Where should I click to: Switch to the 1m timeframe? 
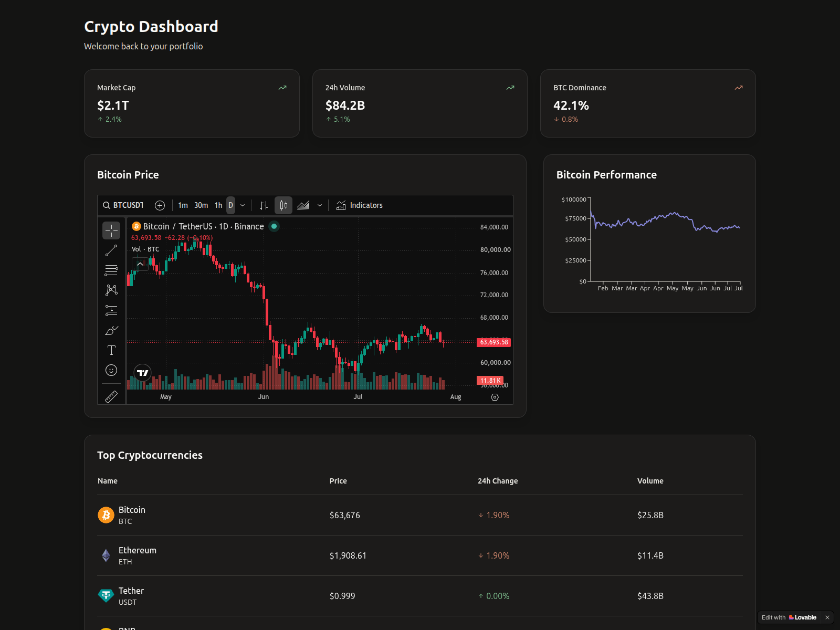183,205
